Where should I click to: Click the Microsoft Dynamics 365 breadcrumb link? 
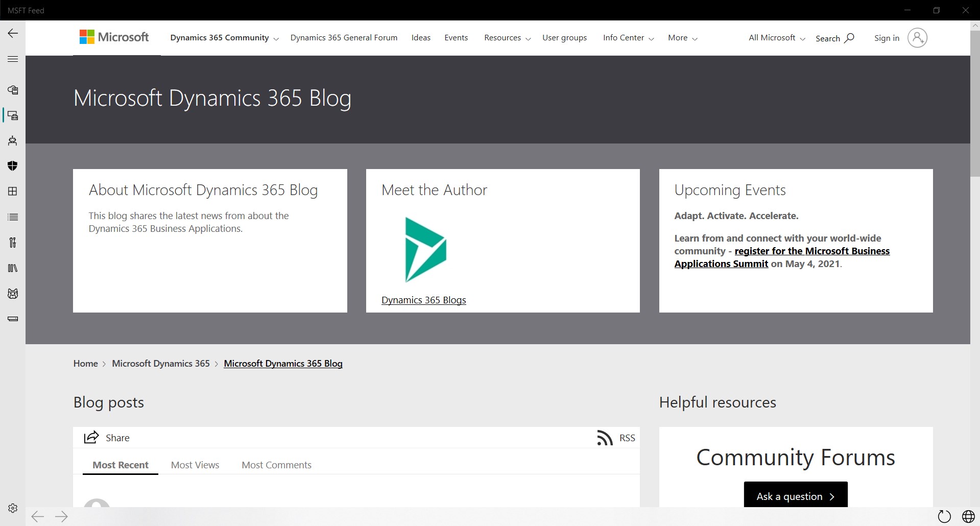(161, 364)
